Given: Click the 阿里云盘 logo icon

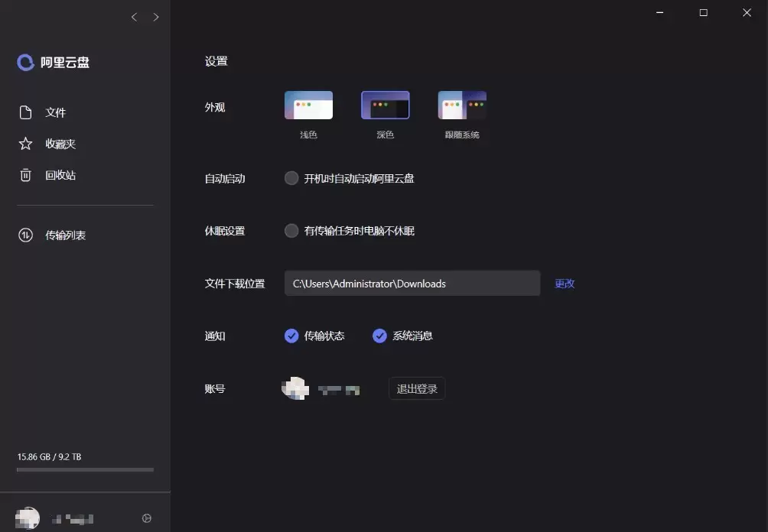Looking at the screenshot, I should 25,62.
